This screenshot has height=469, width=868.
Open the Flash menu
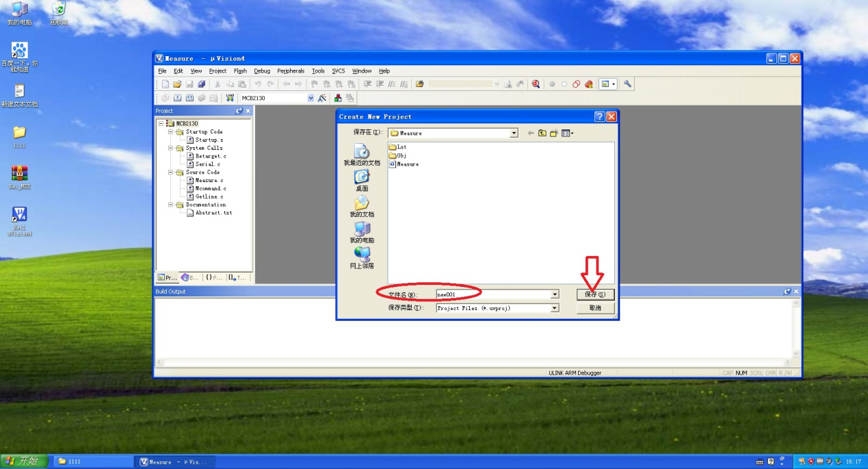[240, 71]
